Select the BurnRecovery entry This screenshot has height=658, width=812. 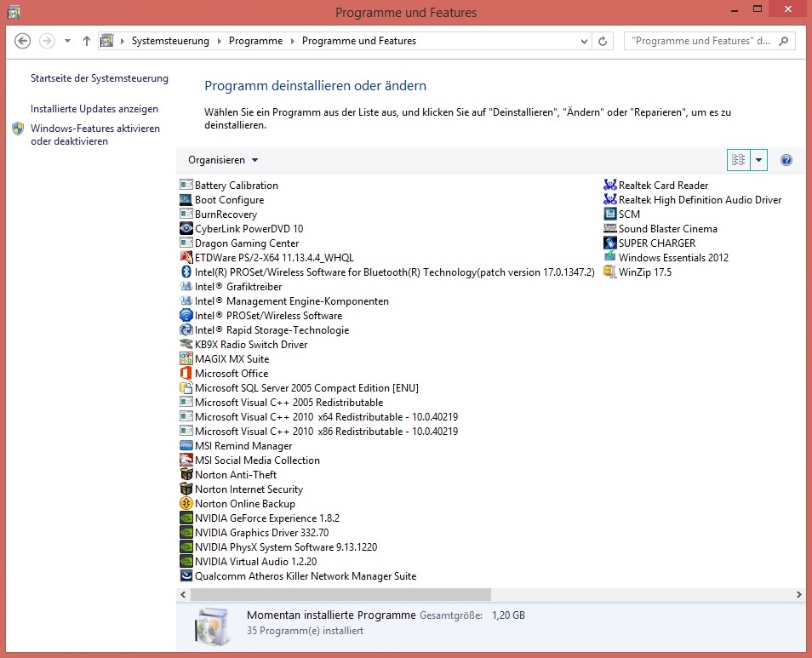218,214
